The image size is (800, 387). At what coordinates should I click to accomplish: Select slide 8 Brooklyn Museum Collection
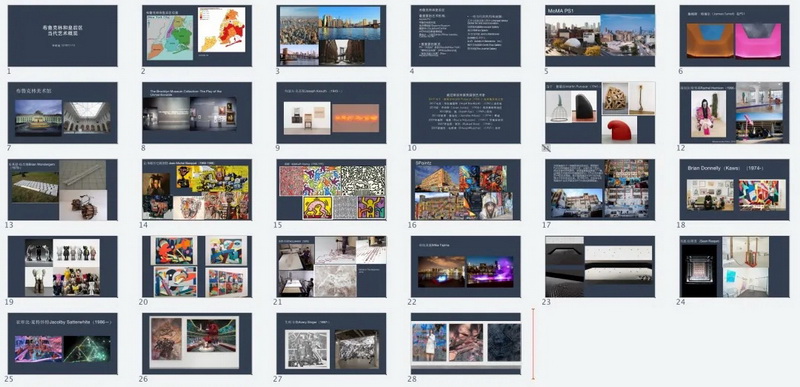[x=197, y=113]
